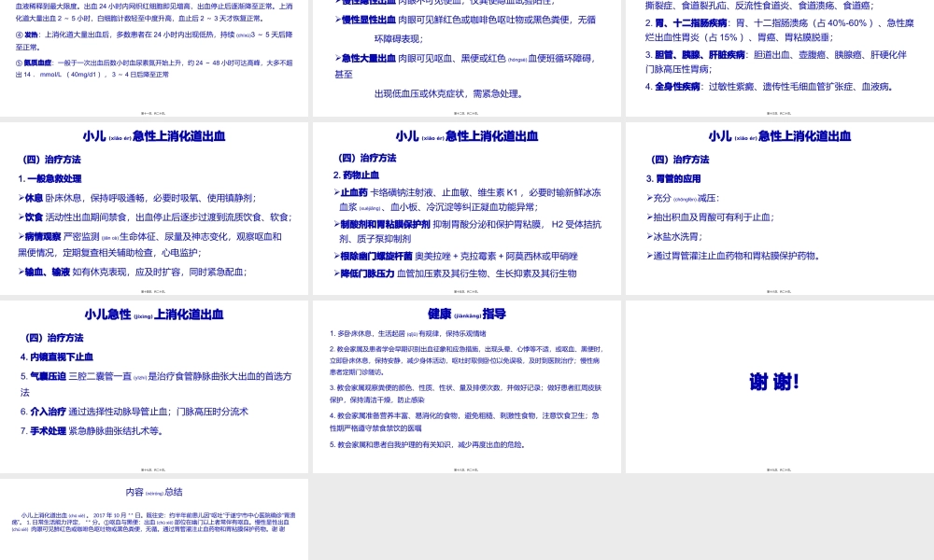Select the bold text 止血药
Viewport: 934px width, 560px height.
click(350, 193)
